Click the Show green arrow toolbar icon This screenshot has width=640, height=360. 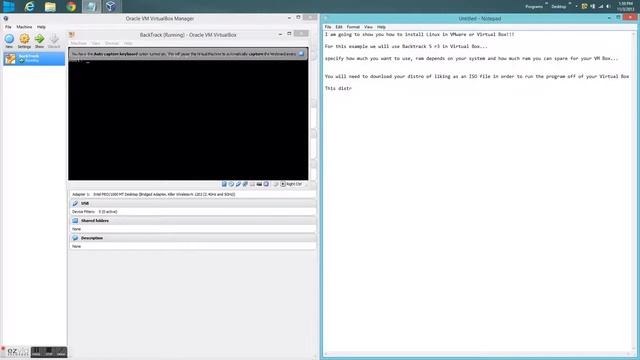coord(39,40)
